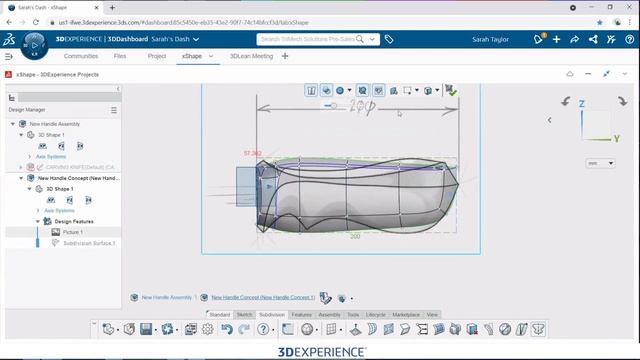Open the 3DLean Meeting tab

251,56
